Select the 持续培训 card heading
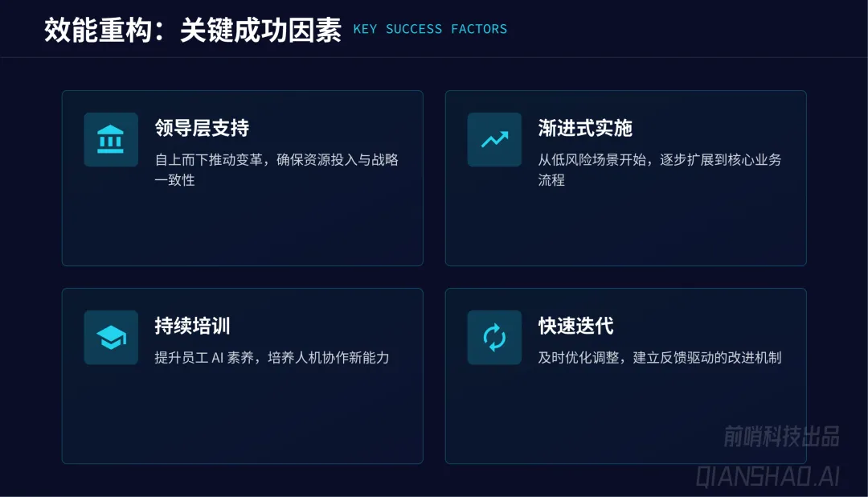The width and height of the screenshot is (868, 497). click(x=193, y=326)
